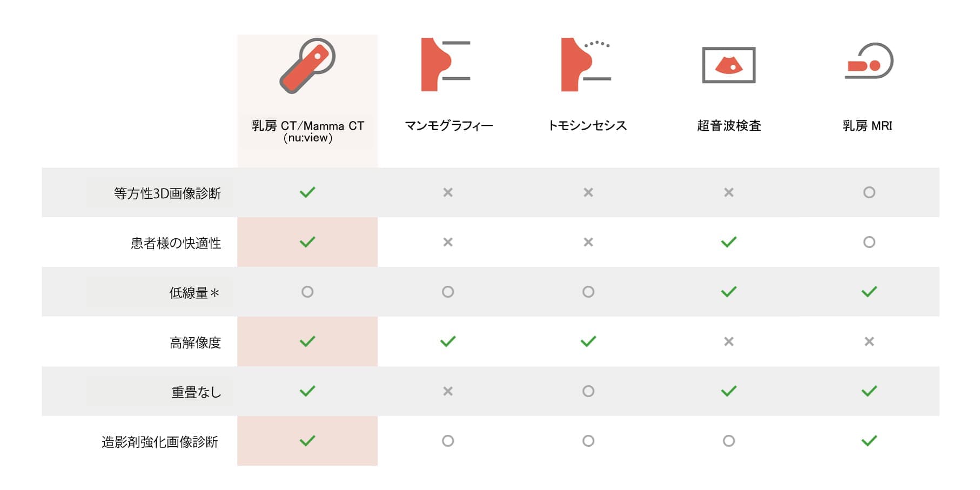Image resolution: width=980 pixels, height=490 pixels.
Task: Click the 超音波検査 column label
Action: [x=729, y=126]
